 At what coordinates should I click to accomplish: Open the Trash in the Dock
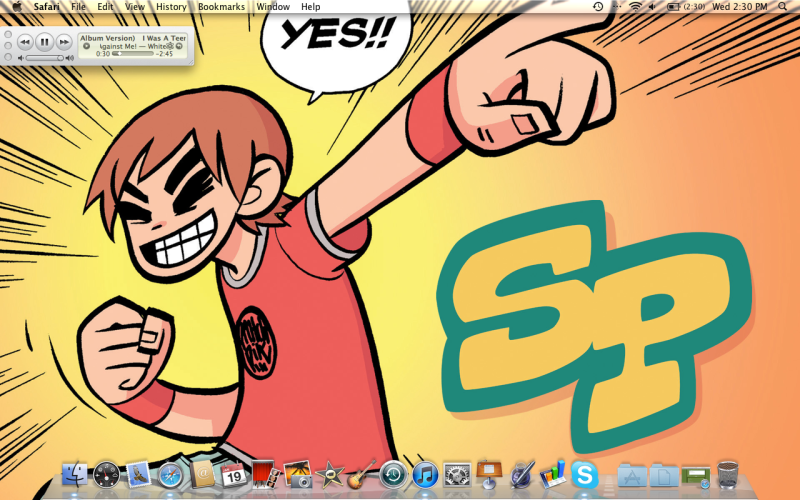(728, 474)
